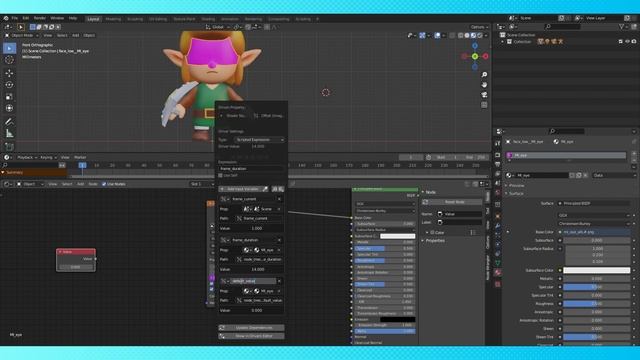
Task: Select the Move tool in viewport toolbar
Action: 9,73
